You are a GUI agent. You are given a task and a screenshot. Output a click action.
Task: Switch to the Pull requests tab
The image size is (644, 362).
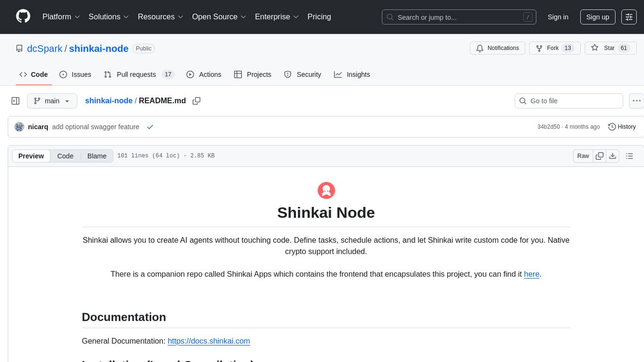click(139, 74)
